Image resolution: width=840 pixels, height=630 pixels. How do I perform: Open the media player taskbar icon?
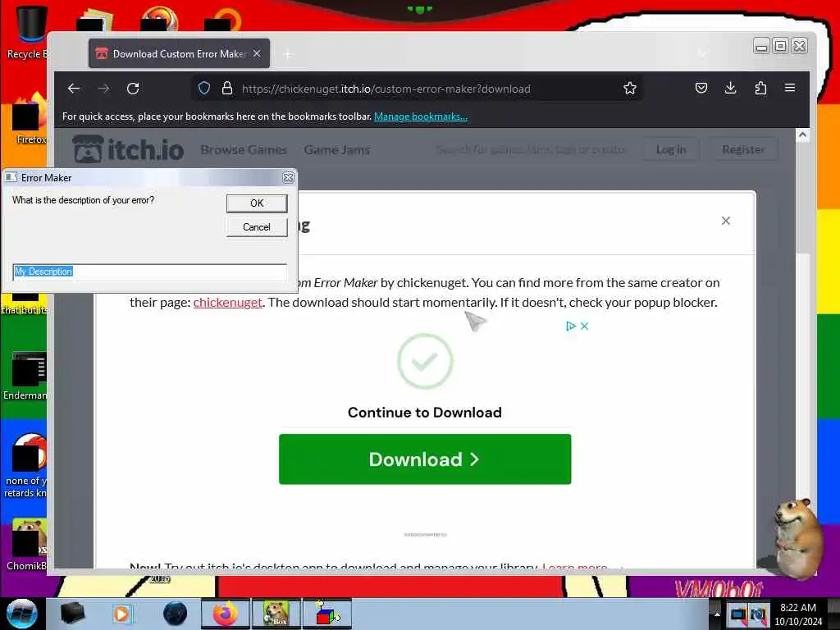pos(122,614)
